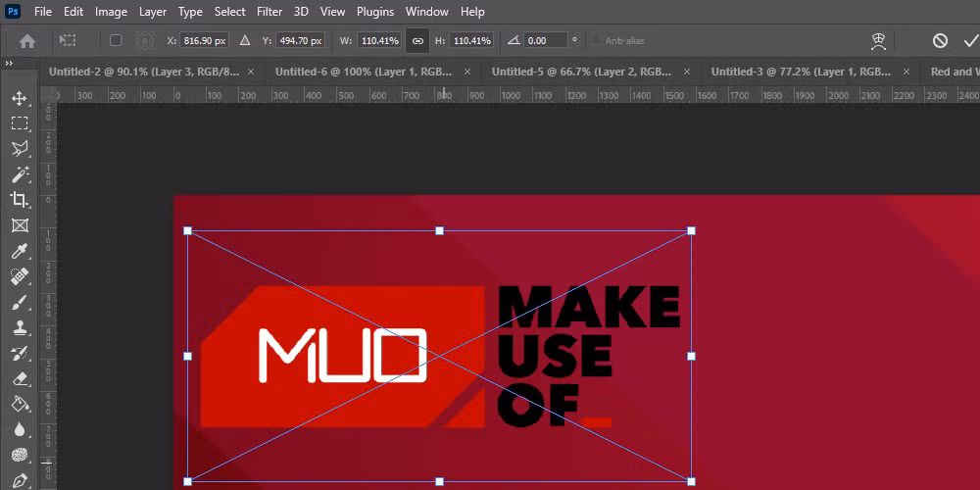Switch to the Untitled-3 document tab
Viewport: 980px width, 490px height.
(x=801, y=72)
